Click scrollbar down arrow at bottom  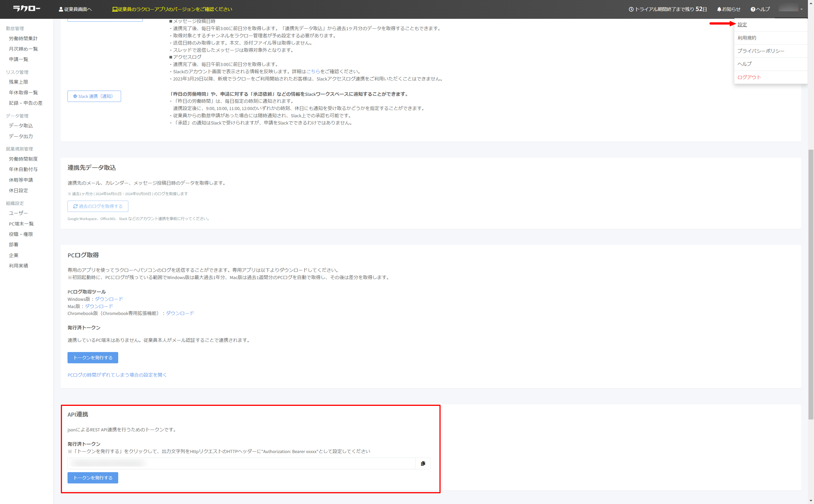(811, 501)
